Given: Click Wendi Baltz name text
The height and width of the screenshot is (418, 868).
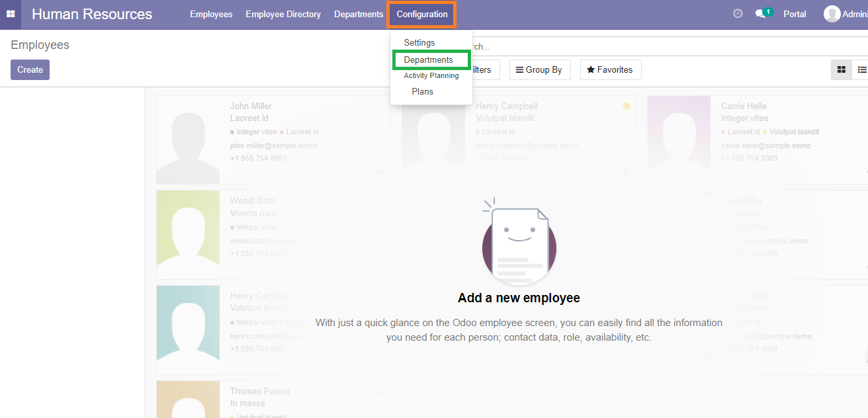Looking at the screenshot, I should coord(253,200).
